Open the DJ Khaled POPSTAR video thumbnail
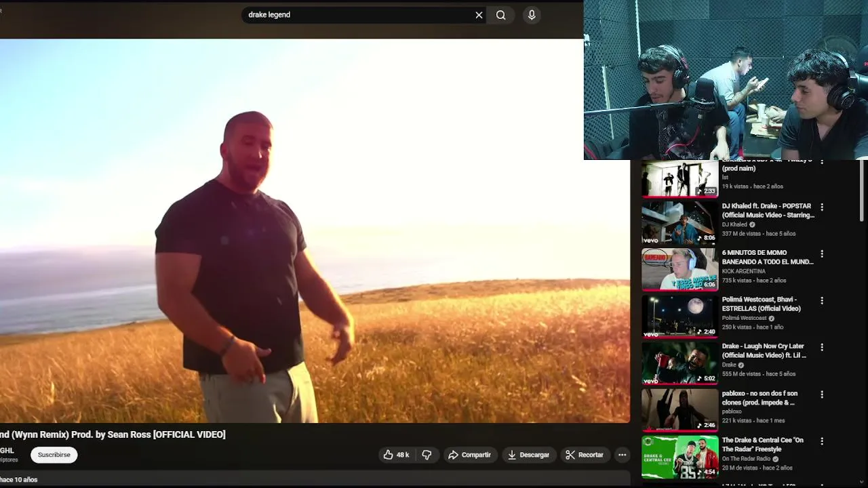 [679, 222]
